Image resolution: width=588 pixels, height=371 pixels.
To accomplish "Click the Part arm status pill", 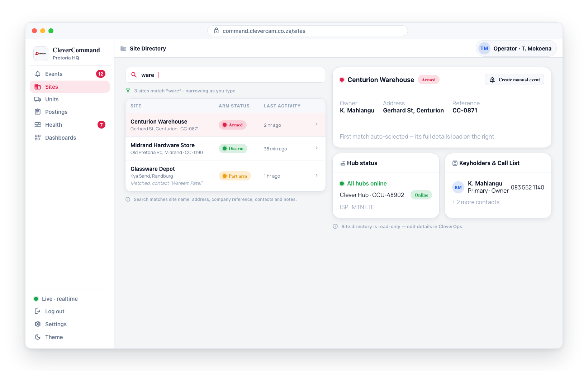I will tap(235, 176).
